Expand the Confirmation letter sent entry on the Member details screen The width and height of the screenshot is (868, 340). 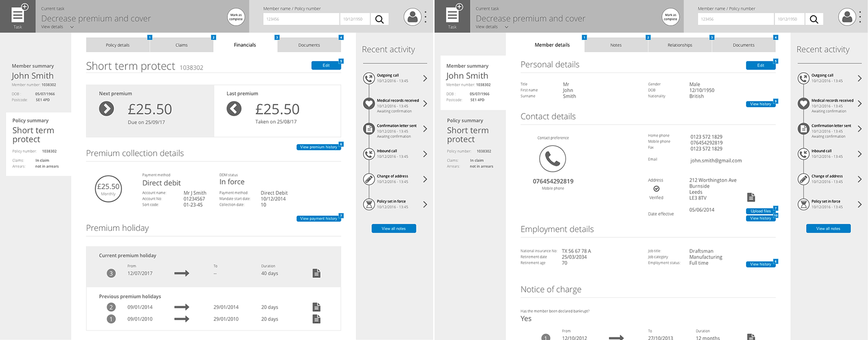coord(859,129)
